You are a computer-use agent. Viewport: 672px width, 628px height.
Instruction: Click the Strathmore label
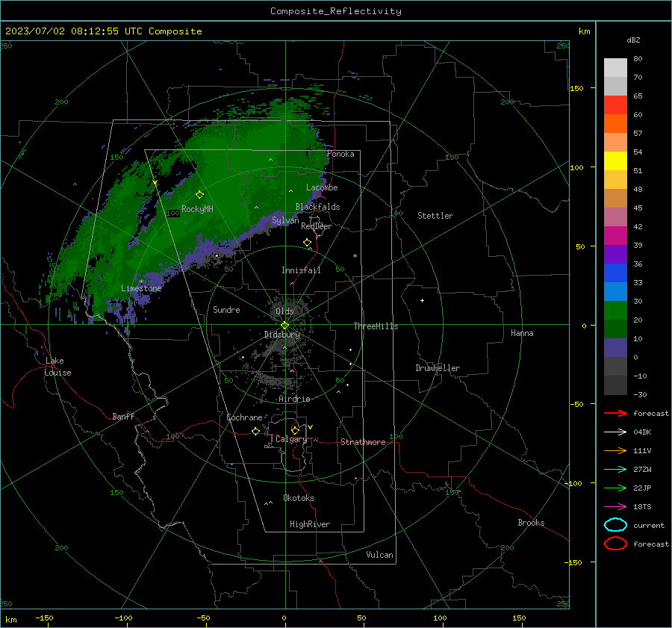click(x=363, y=442)
